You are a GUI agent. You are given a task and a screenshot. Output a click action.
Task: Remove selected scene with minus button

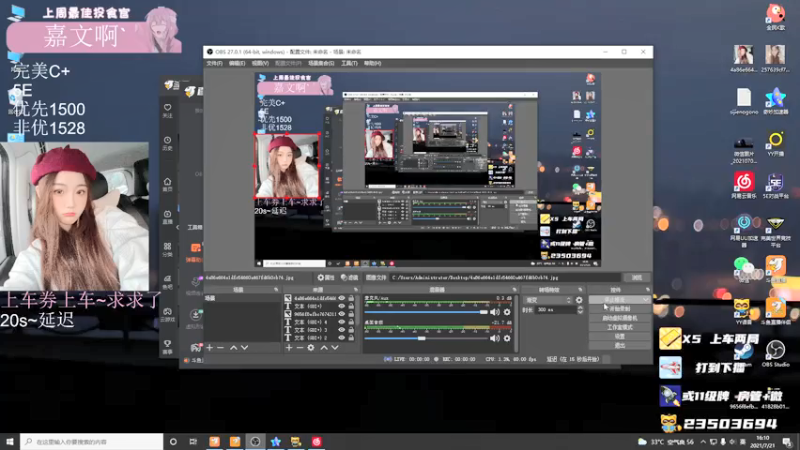point(220,347)
